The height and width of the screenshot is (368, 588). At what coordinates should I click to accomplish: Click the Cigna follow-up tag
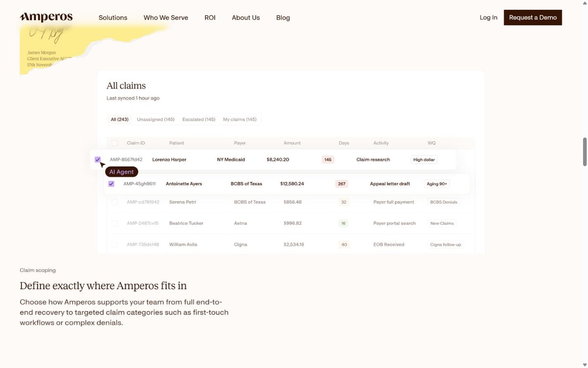445,244
